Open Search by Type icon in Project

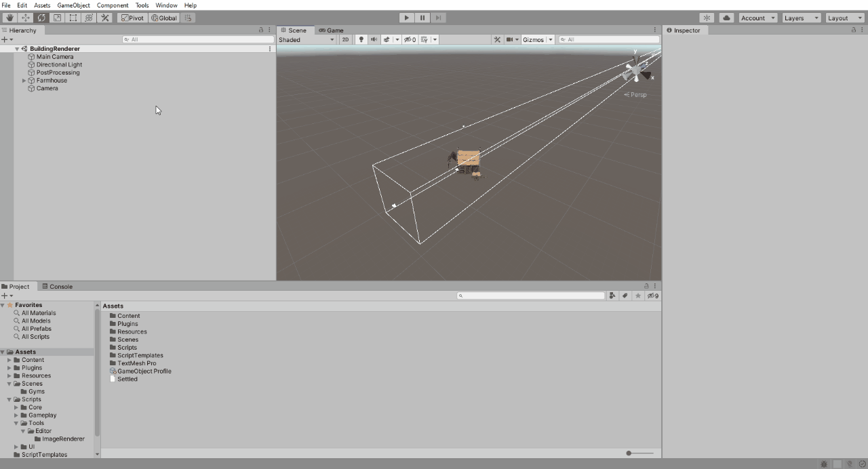point(612,295)
